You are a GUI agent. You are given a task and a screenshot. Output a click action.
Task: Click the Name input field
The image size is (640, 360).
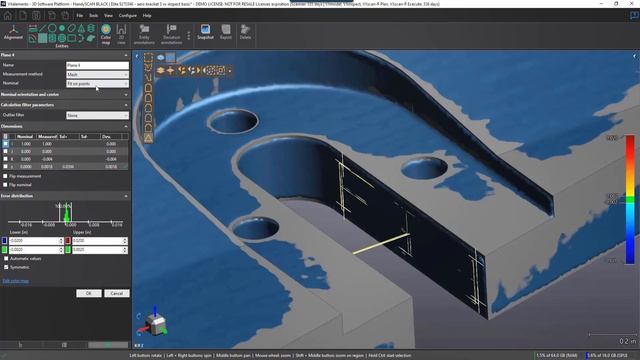pyautogui.click(x=97, y=65)
